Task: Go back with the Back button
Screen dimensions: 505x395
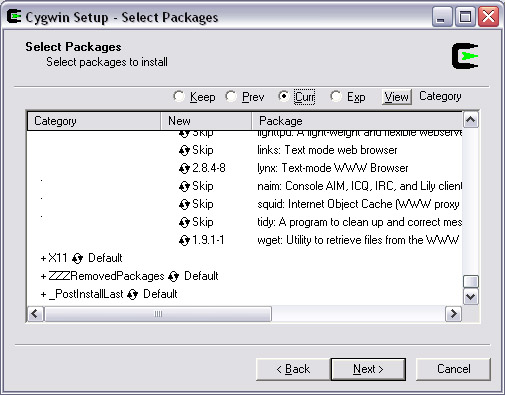Action: 293,369
